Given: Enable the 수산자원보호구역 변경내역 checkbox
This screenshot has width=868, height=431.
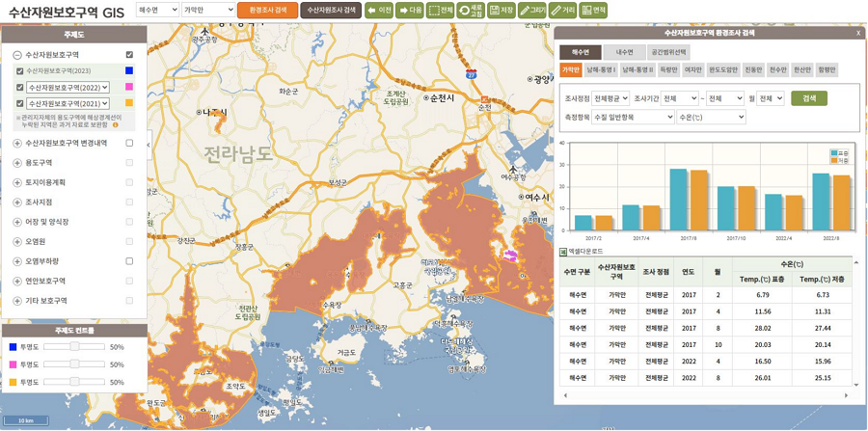Looking at the screenshot, I should [129, 143].
